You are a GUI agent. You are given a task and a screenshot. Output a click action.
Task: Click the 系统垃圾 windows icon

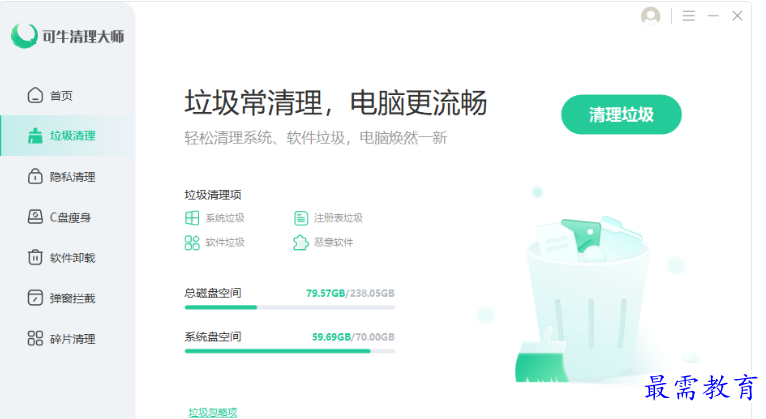click(192, 218)
